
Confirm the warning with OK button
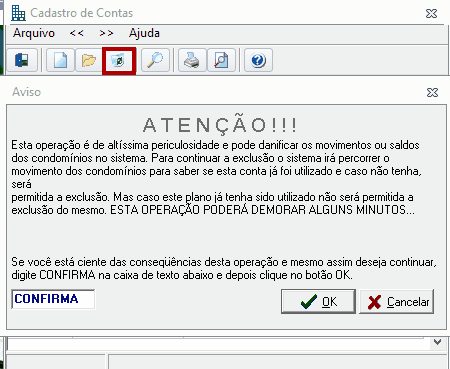(318, 301)
